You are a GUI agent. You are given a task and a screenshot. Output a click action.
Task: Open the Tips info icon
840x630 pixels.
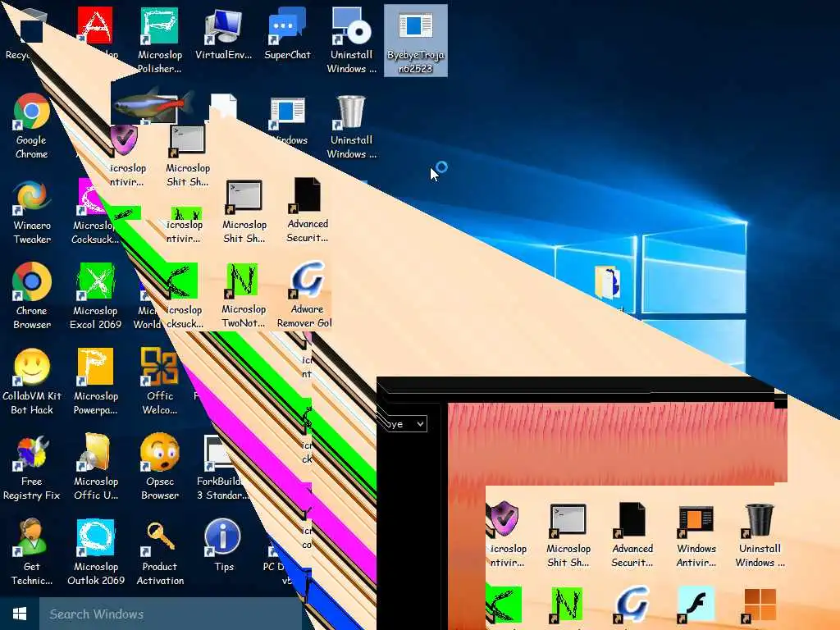pos(223,546)
